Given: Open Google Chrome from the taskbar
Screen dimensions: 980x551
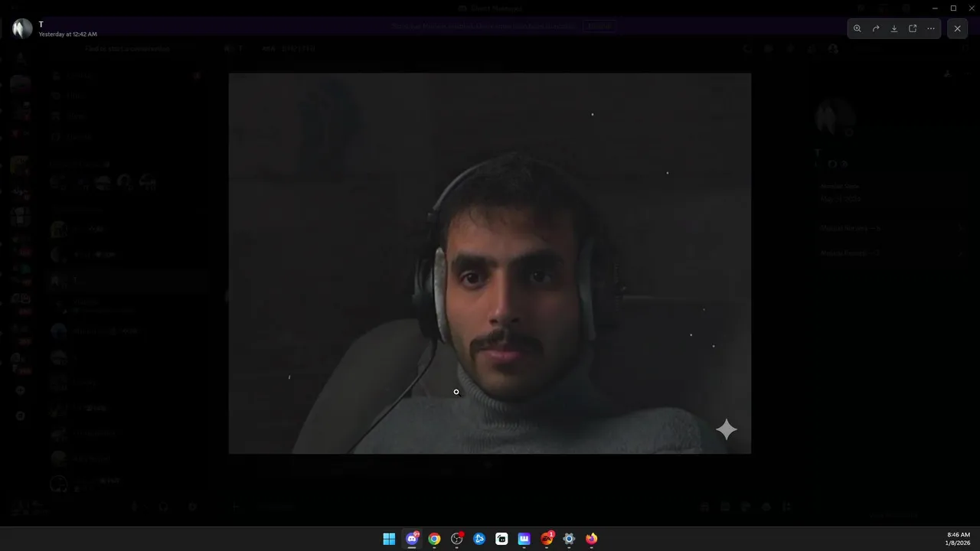Looking at the screenshot, I should (x=434, y=539).
